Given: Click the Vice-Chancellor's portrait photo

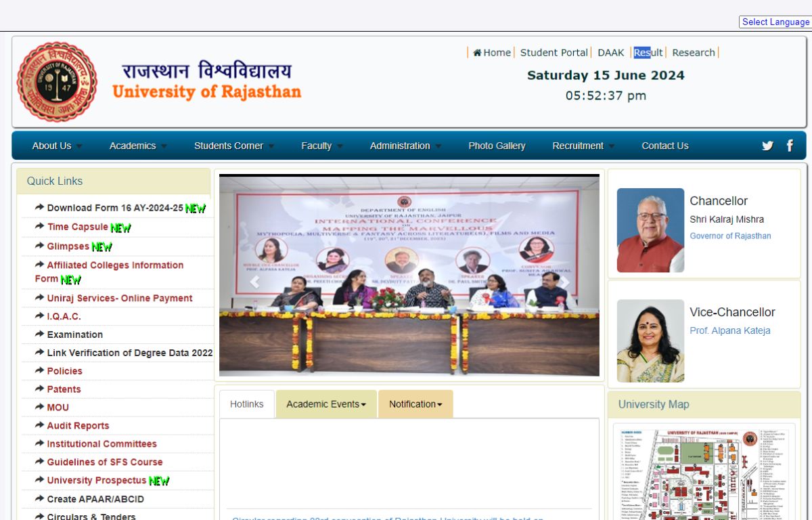Looking at the screenshot, I should (x=650, y=341).
